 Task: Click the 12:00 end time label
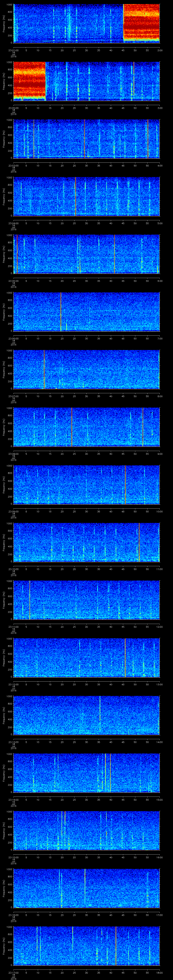pyautogui.click(x=160, y=627)
